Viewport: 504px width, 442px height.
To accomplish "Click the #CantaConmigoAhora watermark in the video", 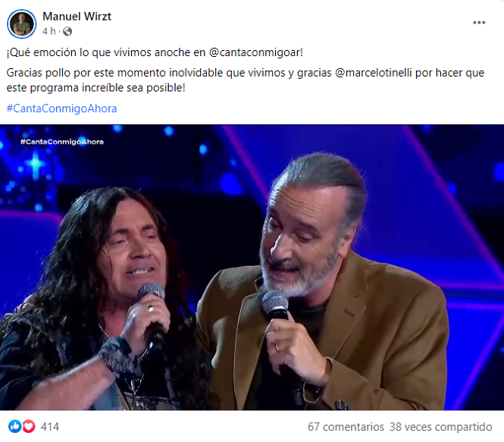I will 62,142.
